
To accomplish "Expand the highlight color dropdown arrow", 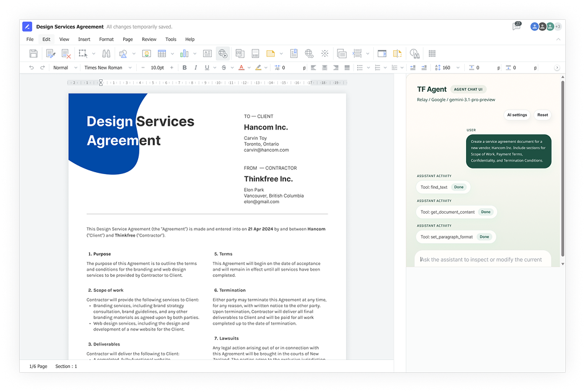I will [266, 68].
